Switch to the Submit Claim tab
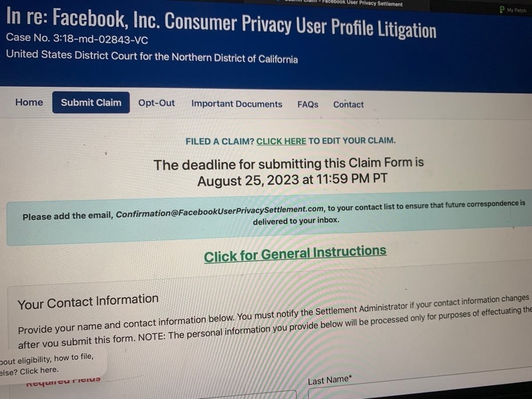The height and width of the screenshot is (399, 532). (90, 103)
